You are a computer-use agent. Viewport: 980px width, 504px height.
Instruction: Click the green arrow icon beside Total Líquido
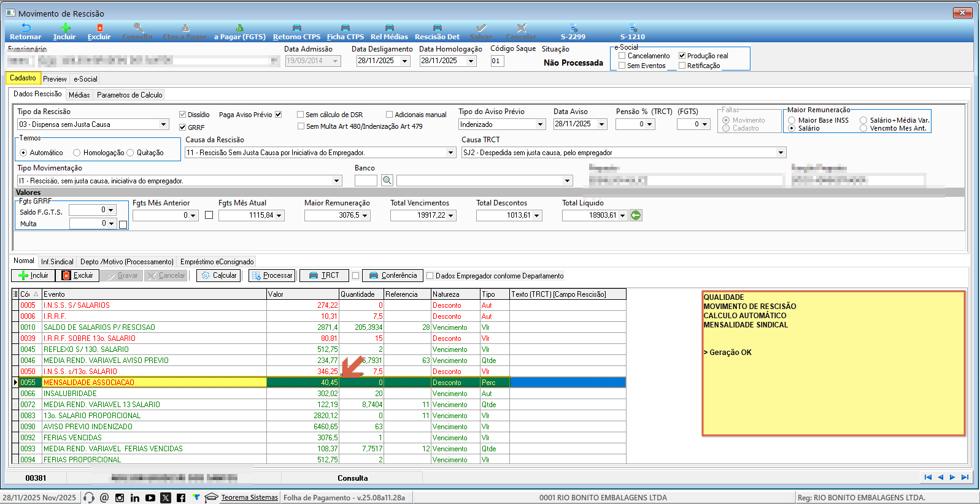click(x=636, y=215)
